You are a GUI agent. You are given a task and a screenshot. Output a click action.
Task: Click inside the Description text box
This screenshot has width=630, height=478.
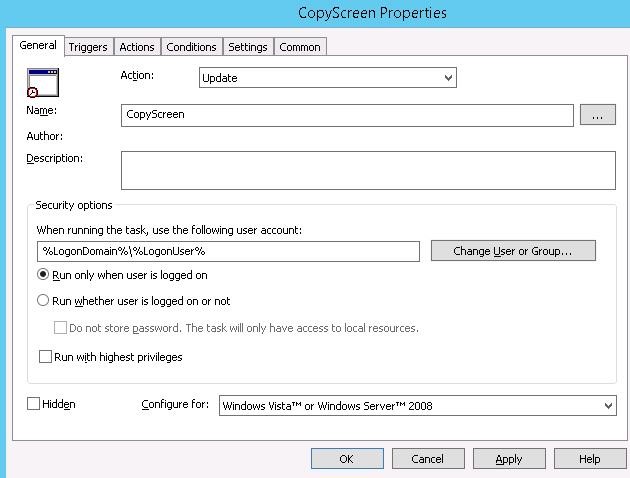coord(367,170)
